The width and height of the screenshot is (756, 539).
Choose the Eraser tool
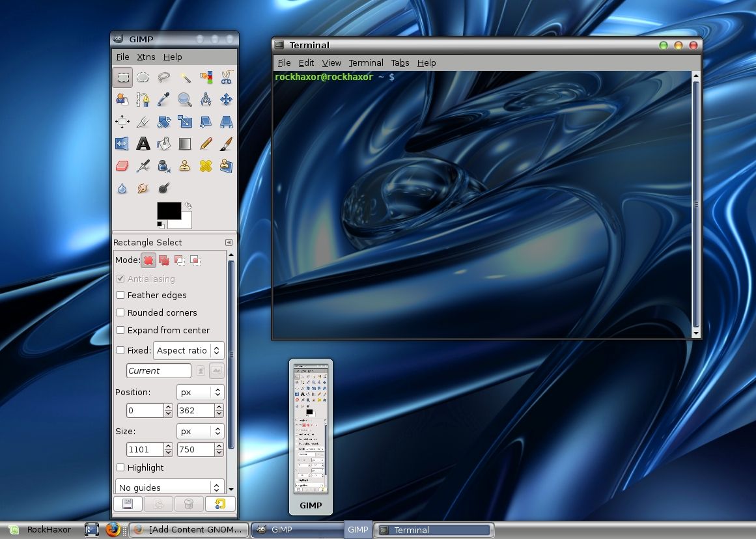(122, 166)
